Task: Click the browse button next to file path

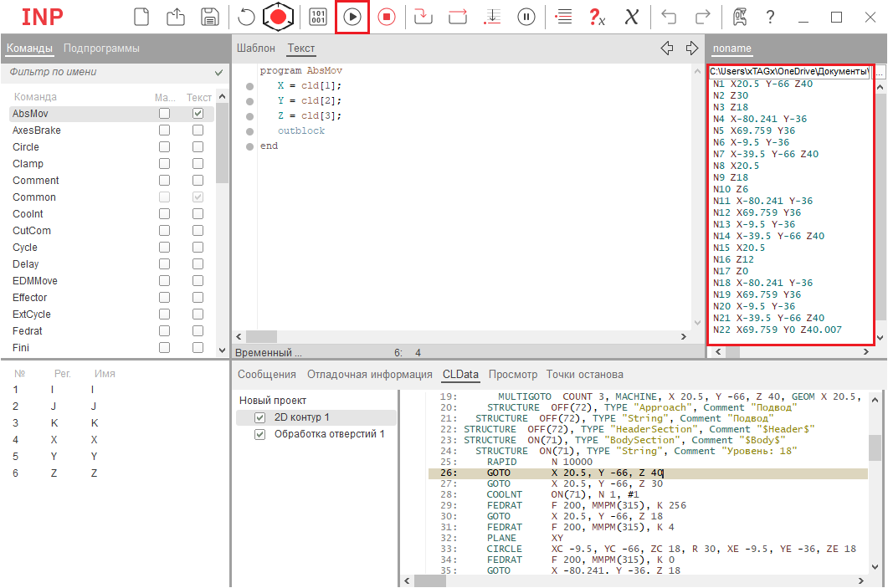Action: pos(879,73)
